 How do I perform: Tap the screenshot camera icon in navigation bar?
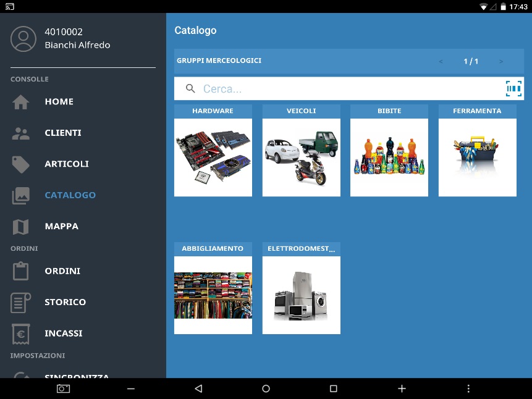pos(63,388)
